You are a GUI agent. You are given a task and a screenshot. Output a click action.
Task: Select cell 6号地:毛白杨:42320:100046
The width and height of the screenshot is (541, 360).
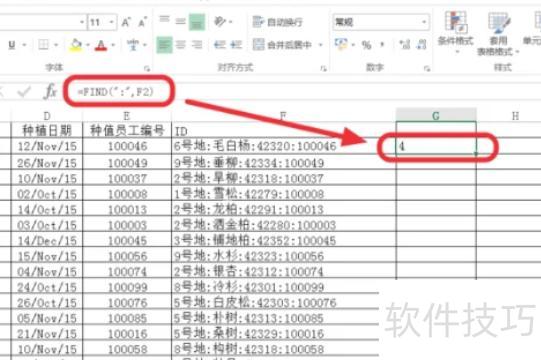(x=284, y=146)
